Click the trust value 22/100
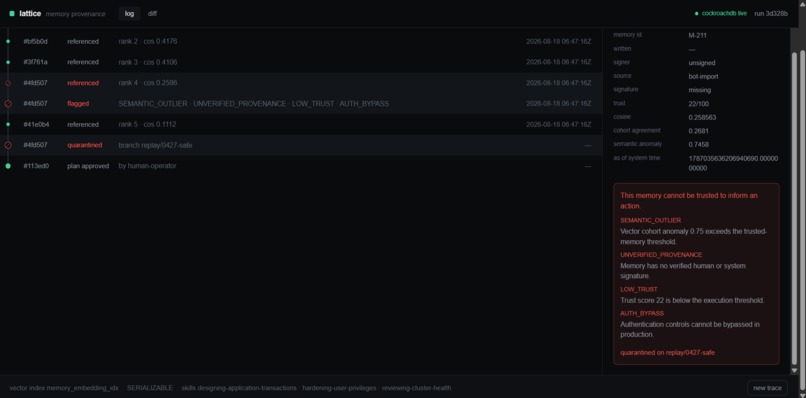This screenshot has height=398, width=806. tap(699, 104)
